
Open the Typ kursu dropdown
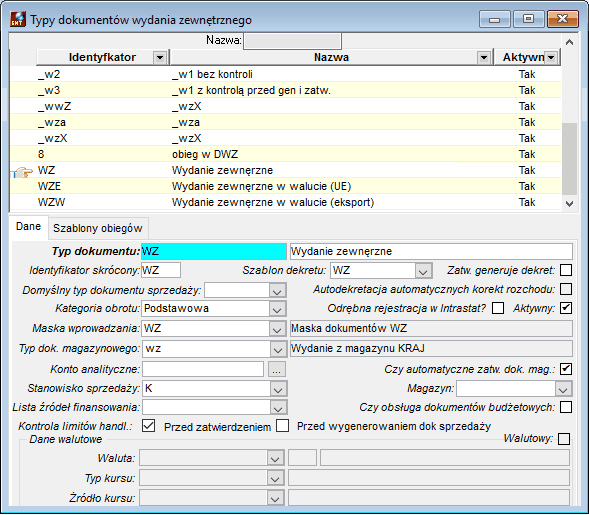(x=275, y=478)
